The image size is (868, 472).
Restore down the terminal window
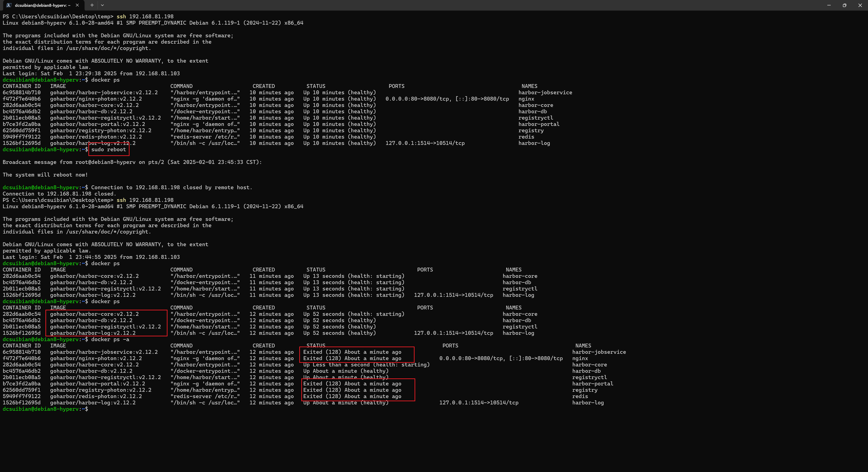(x=844, y=5)
